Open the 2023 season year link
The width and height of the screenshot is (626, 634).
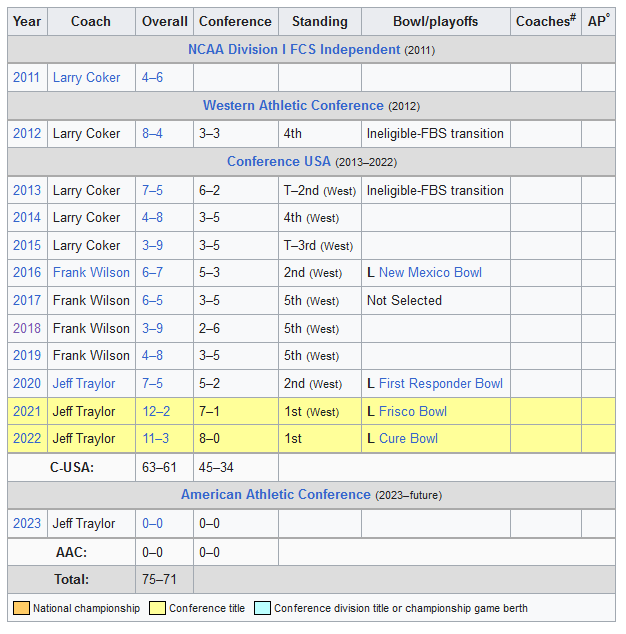[x=27, y=523]
